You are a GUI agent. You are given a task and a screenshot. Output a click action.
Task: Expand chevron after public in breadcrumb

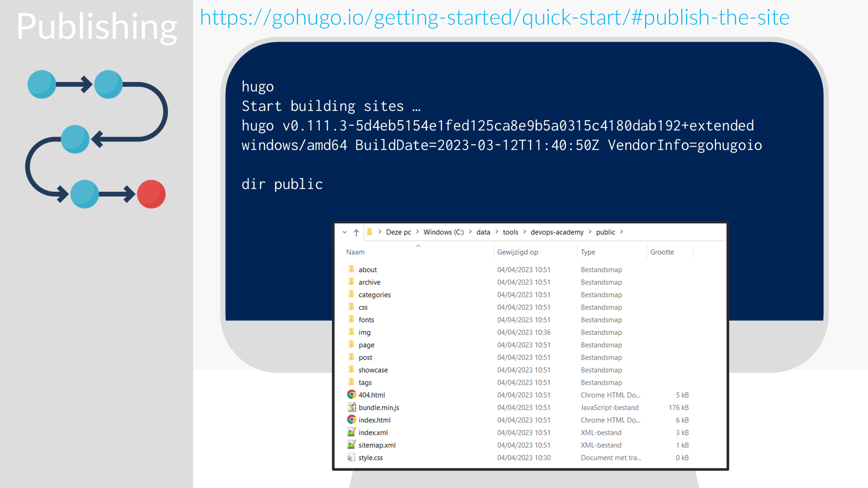[x=621, y=232]
